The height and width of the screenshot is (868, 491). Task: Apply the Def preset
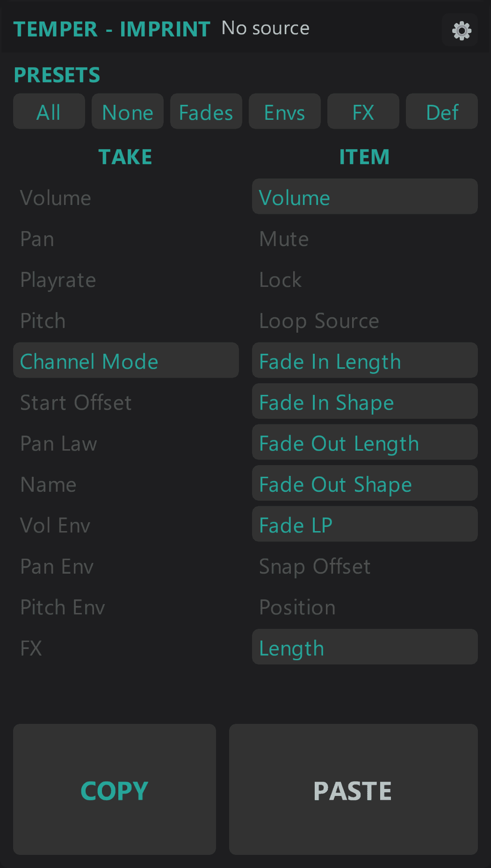coord(441,111)
